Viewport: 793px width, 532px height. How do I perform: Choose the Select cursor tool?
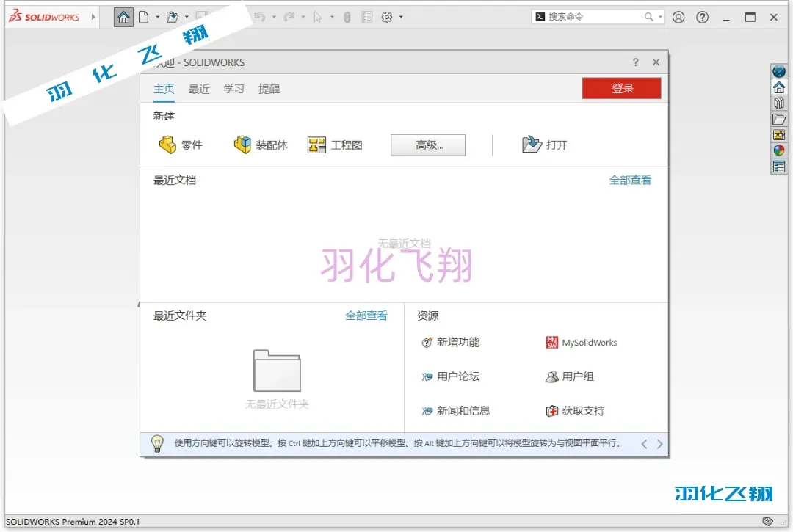(x=318, y=17)
